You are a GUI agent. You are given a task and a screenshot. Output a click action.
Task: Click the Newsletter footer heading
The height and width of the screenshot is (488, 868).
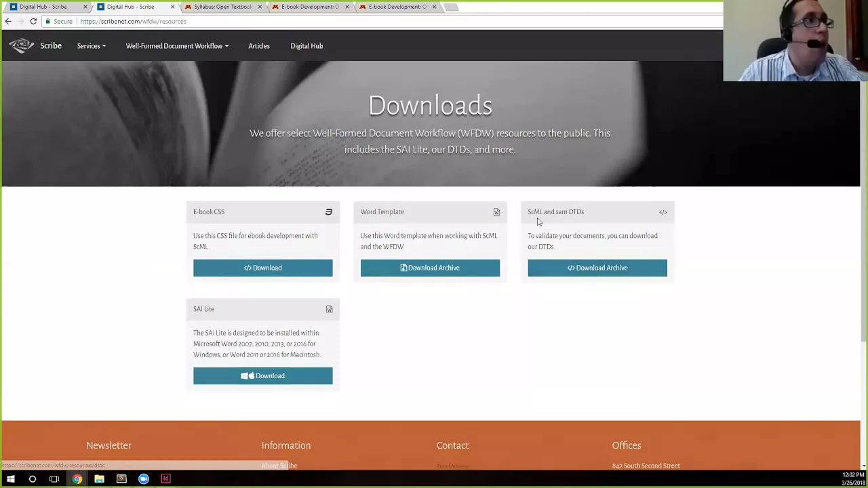click(108, 445)
